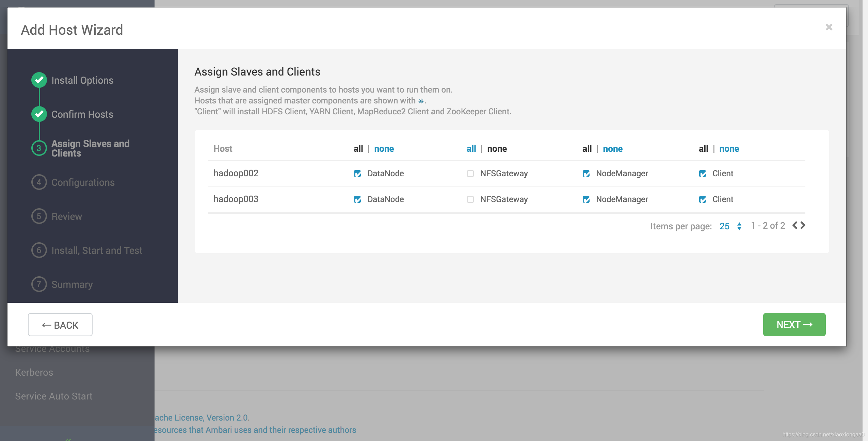Viewport: 868px width, 441px height.
Task: Select all for the NFSGateway column
Action: (471, 149)
